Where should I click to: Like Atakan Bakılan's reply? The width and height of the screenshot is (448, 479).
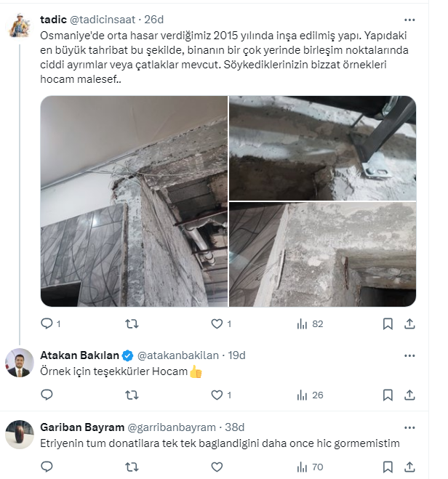pos(217,395)
